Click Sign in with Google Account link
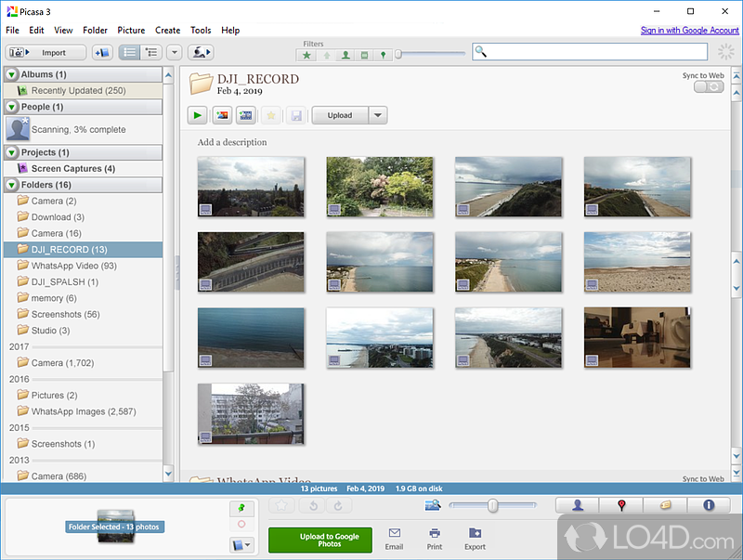Viewport: 743px width, 560px height. (x=689, y=31)
